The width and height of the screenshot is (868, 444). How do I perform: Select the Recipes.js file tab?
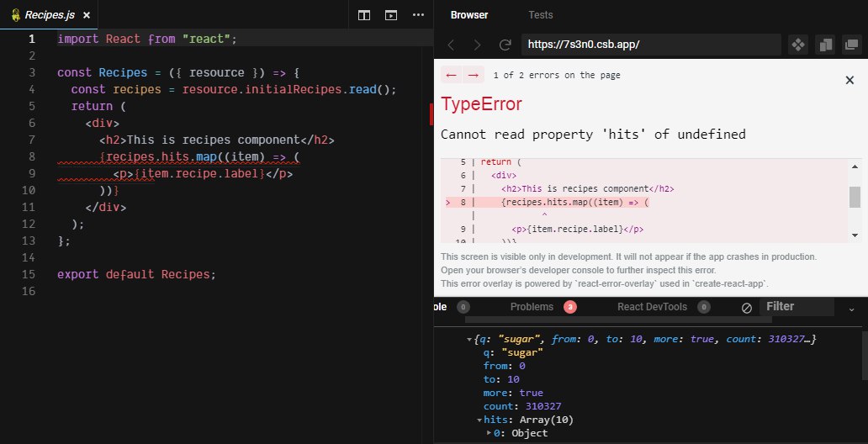(x=49, y=15)
